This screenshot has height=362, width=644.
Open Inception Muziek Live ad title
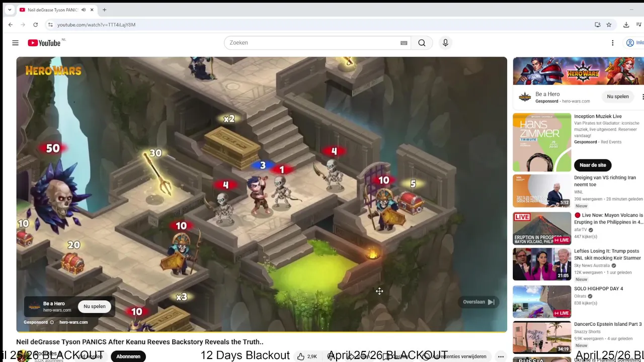coord(598,116)
